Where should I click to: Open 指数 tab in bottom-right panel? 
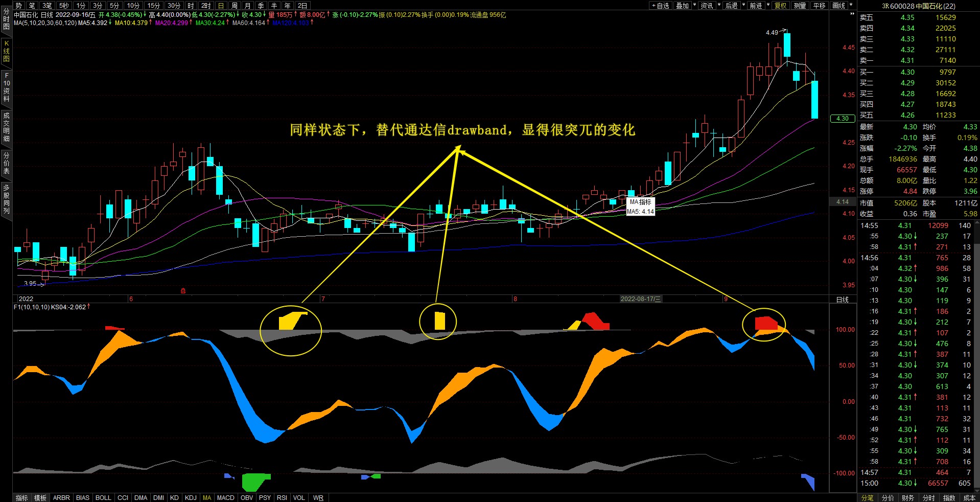(x=949, y=497)
